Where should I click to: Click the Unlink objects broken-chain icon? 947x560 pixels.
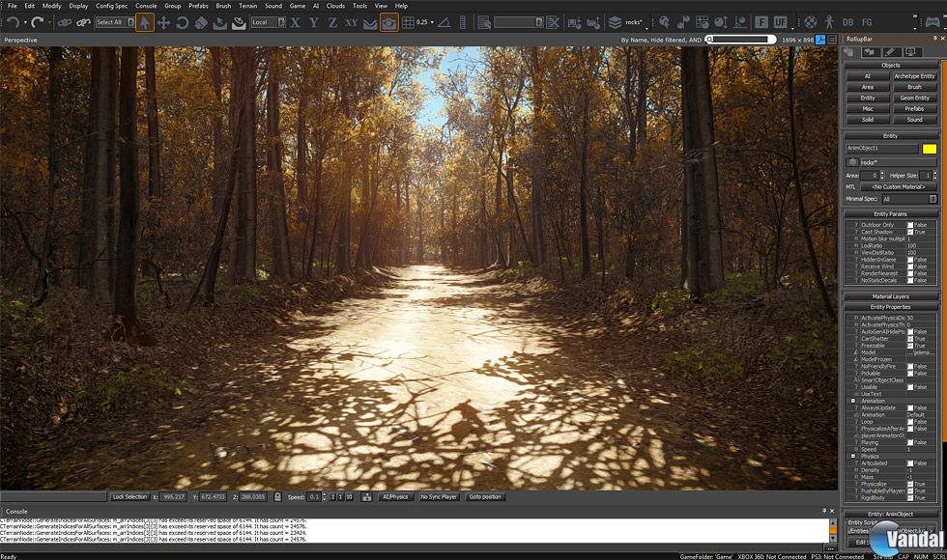tap(83, 23)
